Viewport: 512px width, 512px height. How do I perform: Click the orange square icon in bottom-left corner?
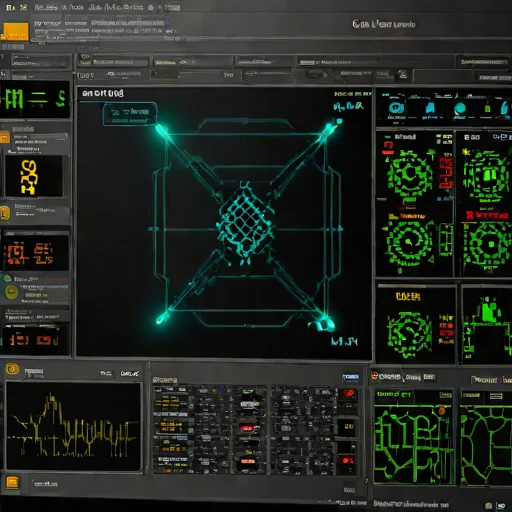[13, 482]
